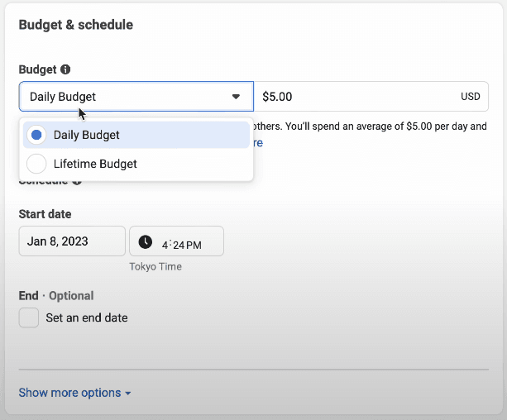The width and height of the screenshot is (507, 420).
Task: Click the partially hidden Schedule info icon
Action: [77, 180]
